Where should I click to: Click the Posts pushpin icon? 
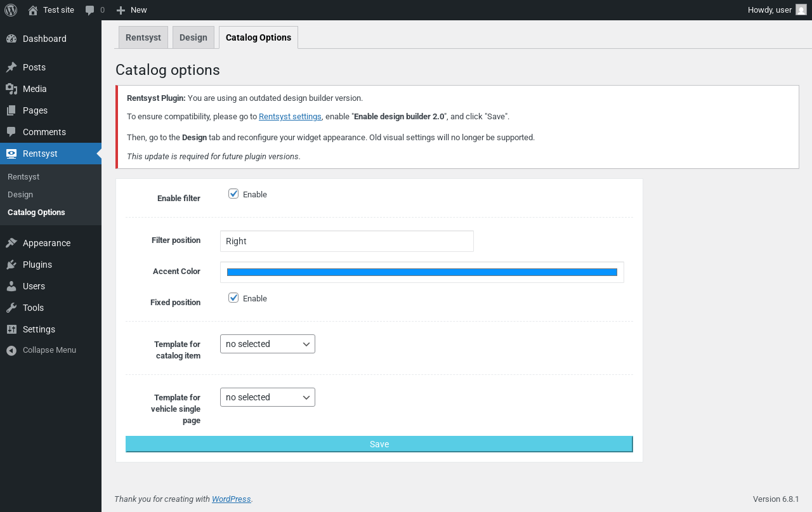click(11, 67)
